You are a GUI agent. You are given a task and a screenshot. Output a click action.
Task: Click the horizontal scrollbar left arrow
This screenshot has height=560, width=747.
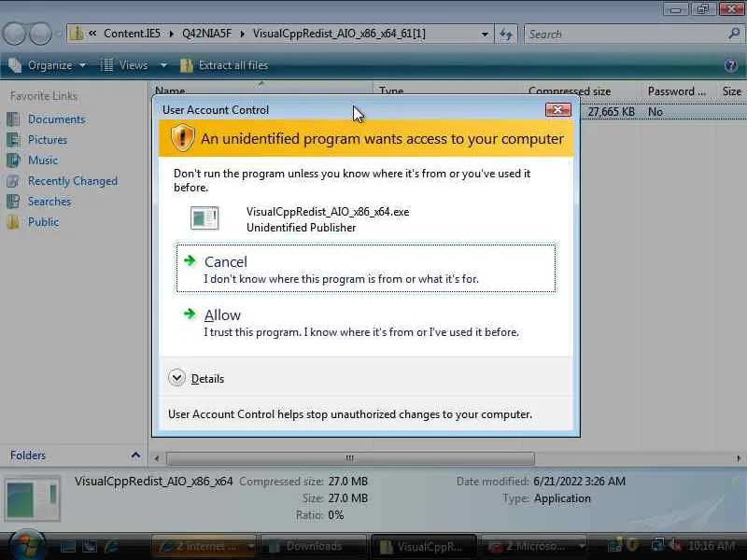click(x=157, y=458)
